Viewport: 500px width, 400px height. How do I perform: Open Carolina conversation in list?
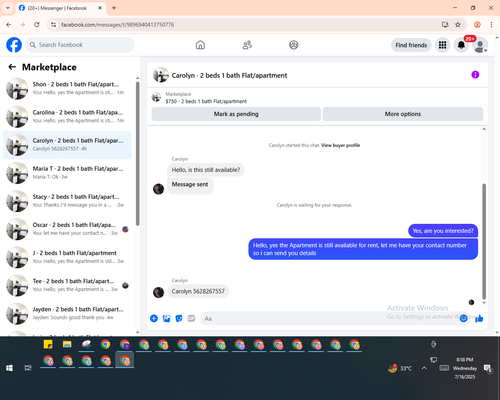(x=67, y=117)
